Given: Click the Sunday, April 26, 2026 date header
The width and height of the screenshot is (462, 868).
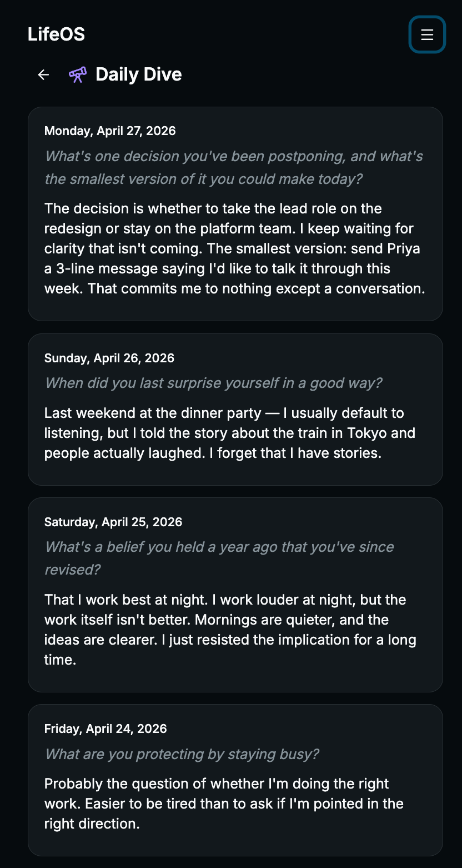Looking at the screenshot, I should point(109,358).
